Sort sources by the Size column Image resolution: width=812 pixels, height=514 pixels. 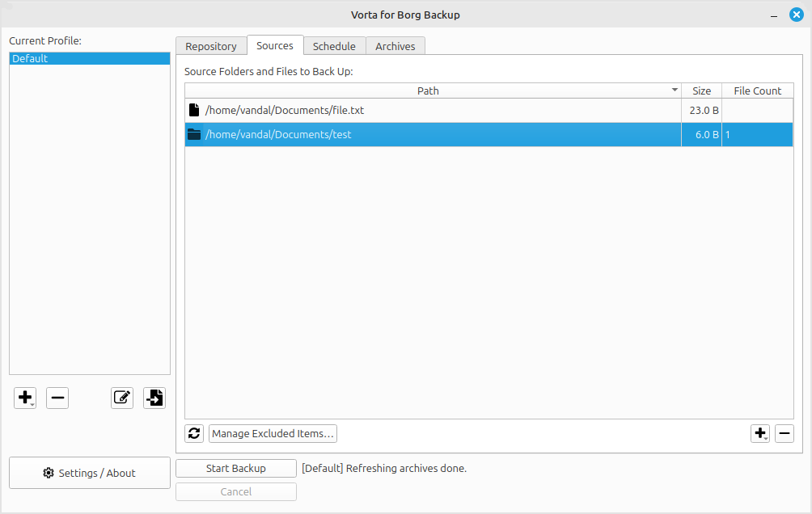tap(701, 91)
